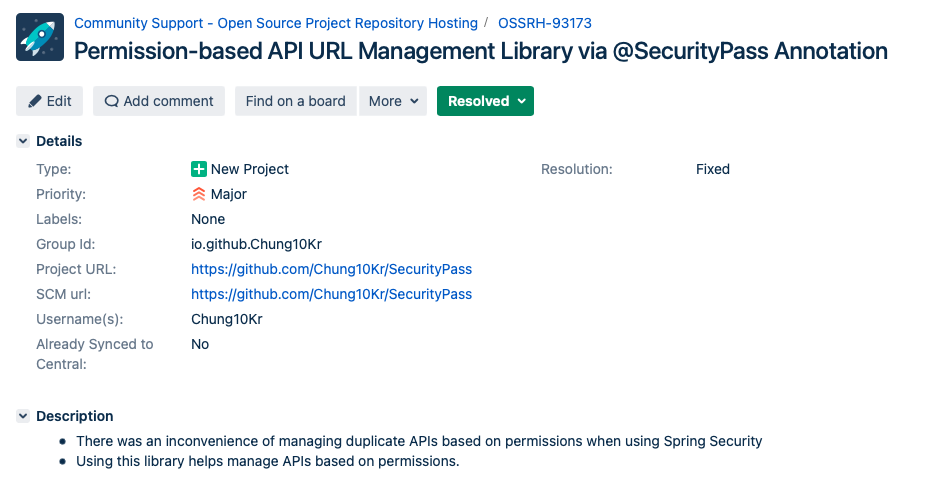928x500 pixels.
Task: Click the Labels field value None
Action: (208, 219)
